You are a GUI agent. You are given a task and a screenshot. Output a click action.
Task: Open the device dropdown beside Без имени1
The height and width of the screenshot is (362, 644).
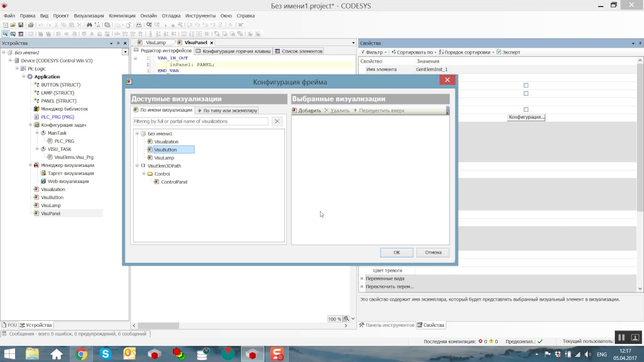coord(125,52)
